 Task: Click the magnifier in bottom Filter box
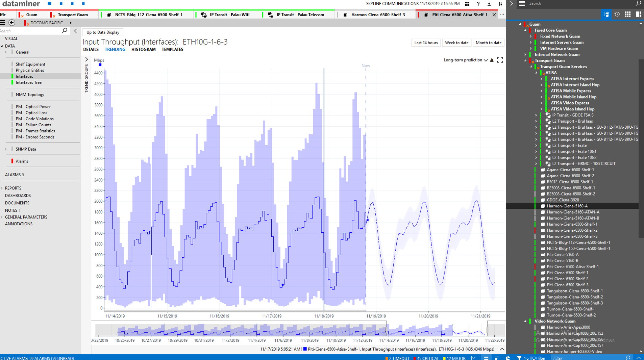click(x=628, y=358)
